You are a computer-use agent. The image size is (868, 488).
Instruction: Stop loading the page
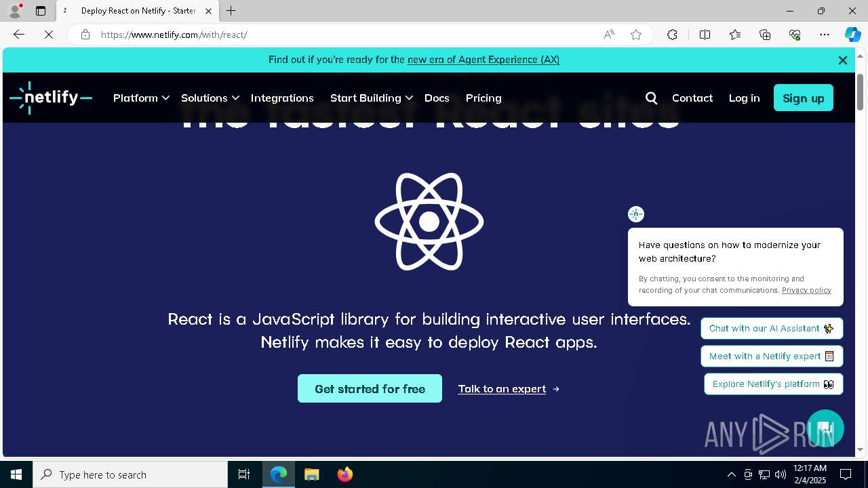pos(49,35)
